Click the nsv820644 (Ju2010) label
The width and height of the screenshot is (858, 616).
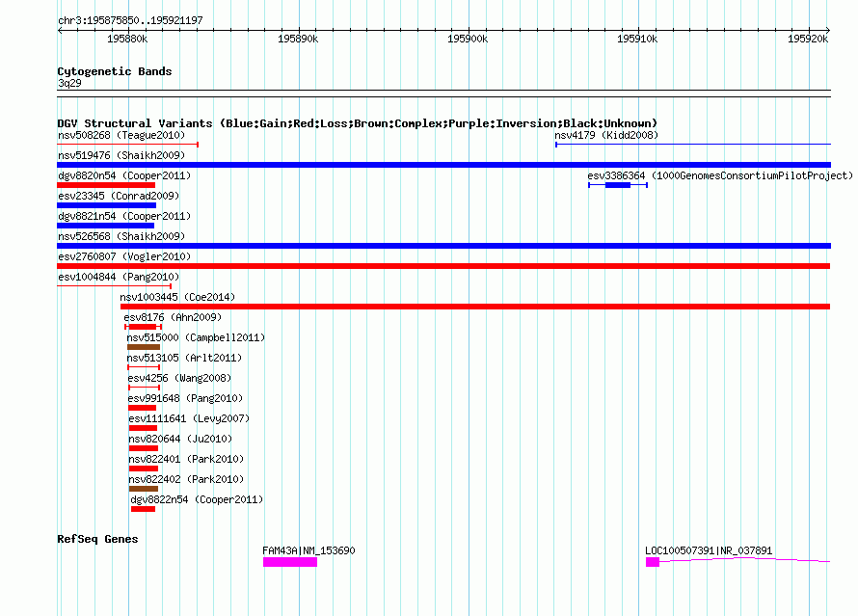180,439
